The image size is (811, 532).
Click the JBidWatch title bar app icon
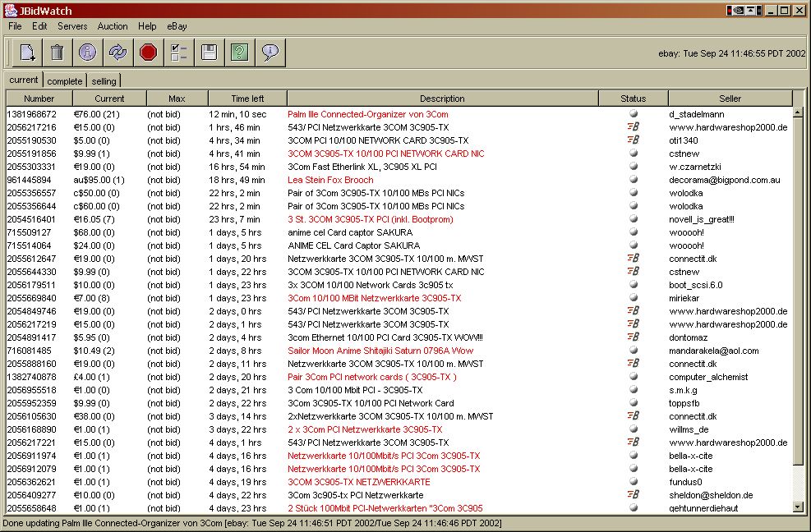(x=11, y=11)
